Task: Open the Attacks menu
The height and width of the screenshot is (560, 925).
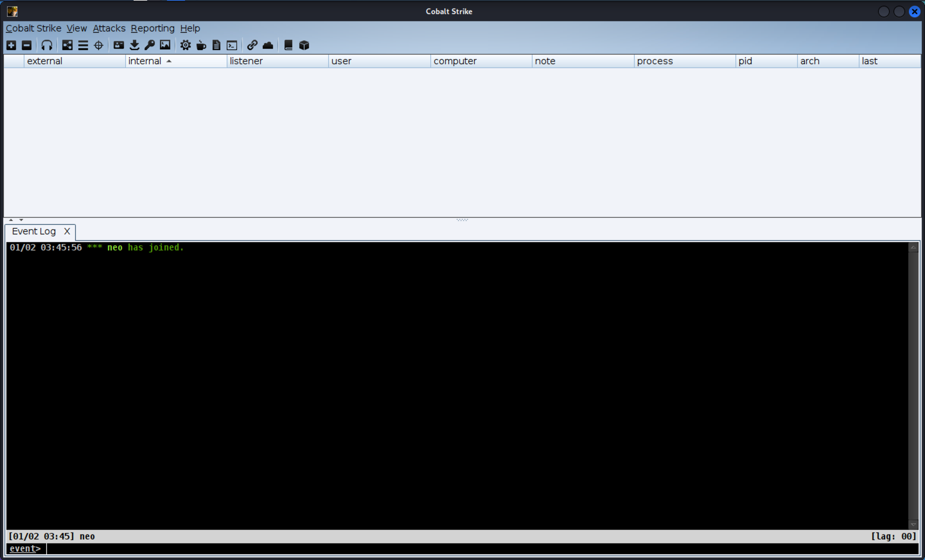Action: [109, 29]
